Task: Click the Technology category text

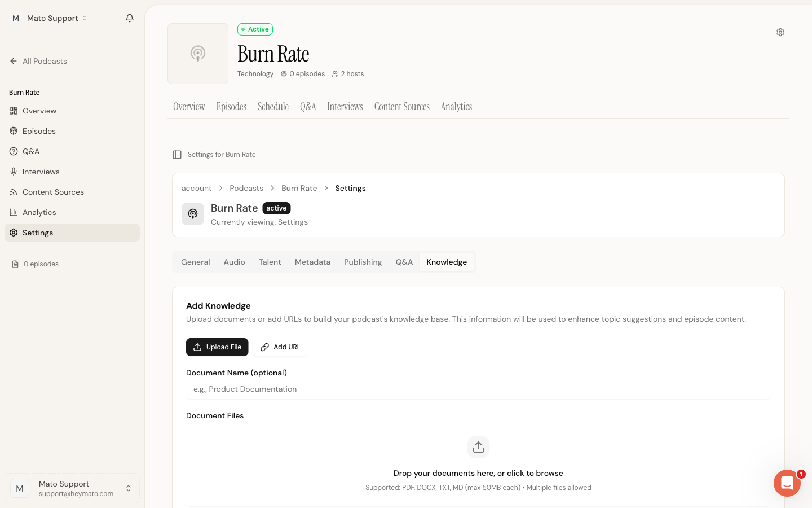Action: [x=255, y=74]
